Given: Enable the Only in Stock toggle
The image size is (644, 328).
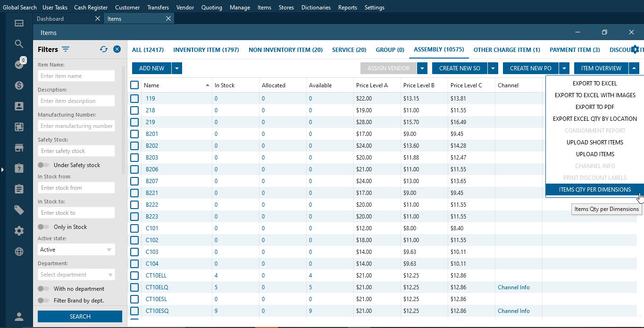Looking at the screenshot, I should (43, 227).
